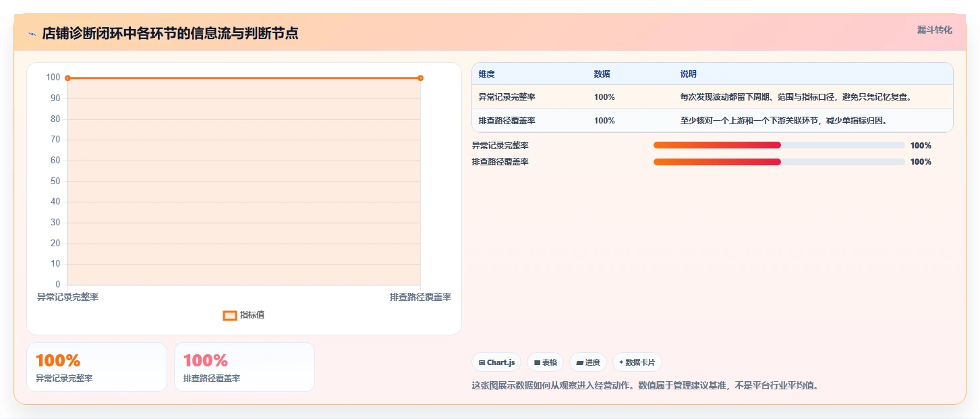Viewport: 980px width, 419px height.
Task: Click the chart point above 异常记录完整率
Action: pos(67,78)
